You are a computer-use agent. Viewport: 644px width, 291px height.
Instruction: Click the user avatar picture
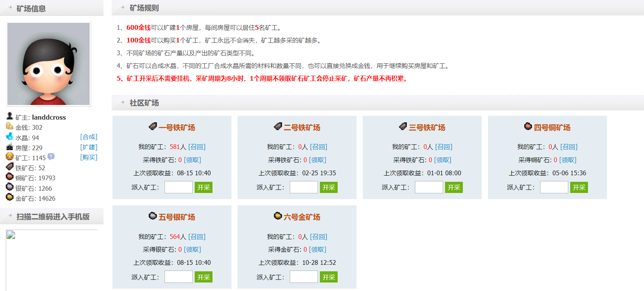click(x=49, y=64)
